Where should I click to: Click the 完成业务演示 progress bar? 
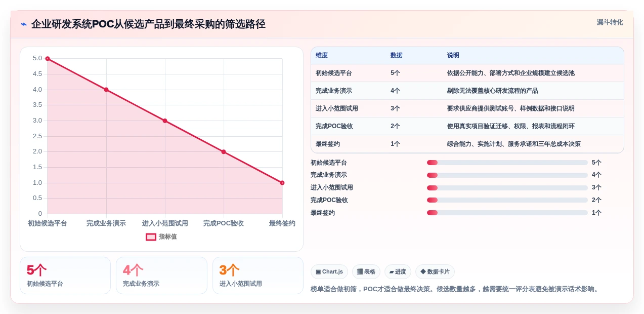tap(507, 175)
